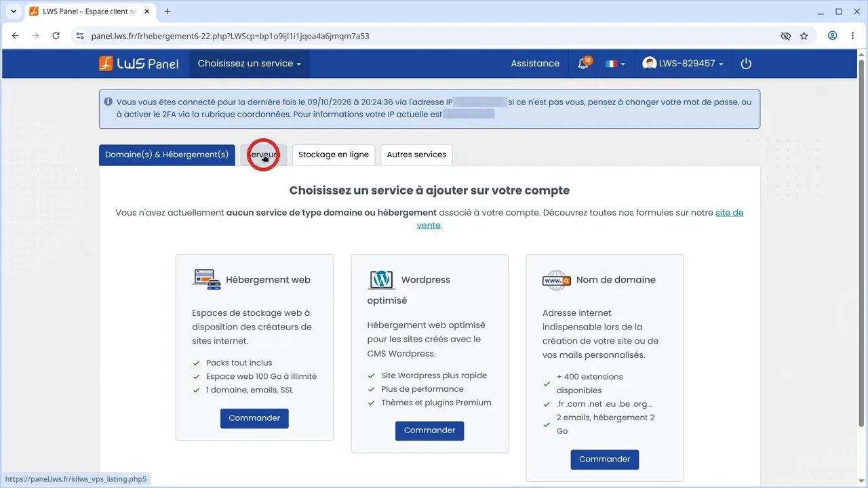Open a new browser tab

(167, 12)
